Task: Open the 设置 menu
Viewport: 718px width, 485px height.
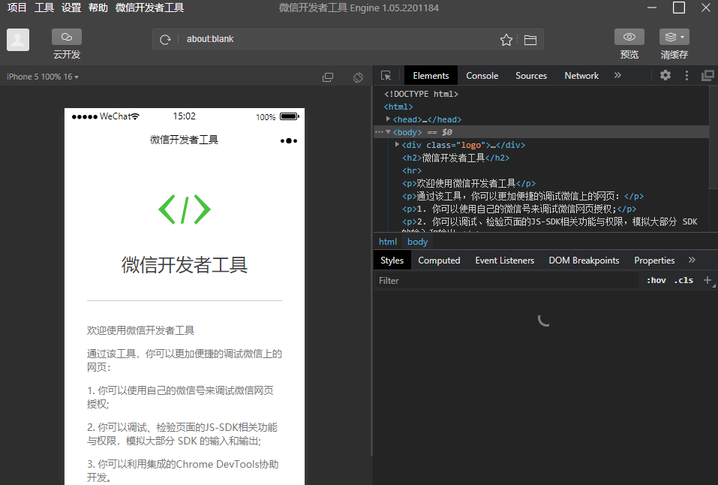Action: pos(71,8)
